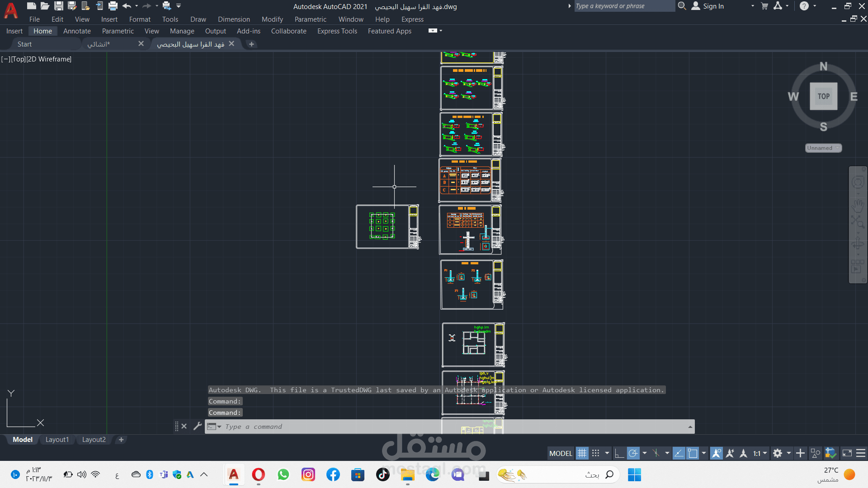Open the full navigation wheel
Image resolution: width=868 pixels, height=488 pixels.
click(858, 182)
